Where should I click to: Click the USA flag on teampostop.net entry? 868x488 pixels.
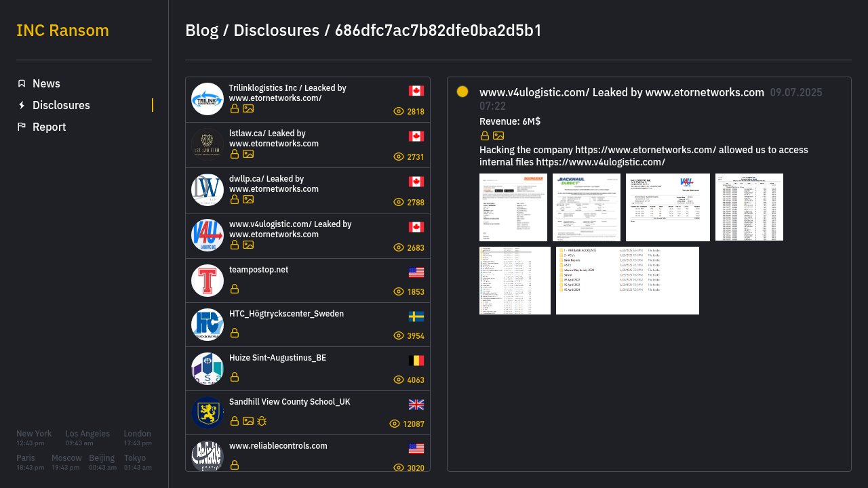416,272
